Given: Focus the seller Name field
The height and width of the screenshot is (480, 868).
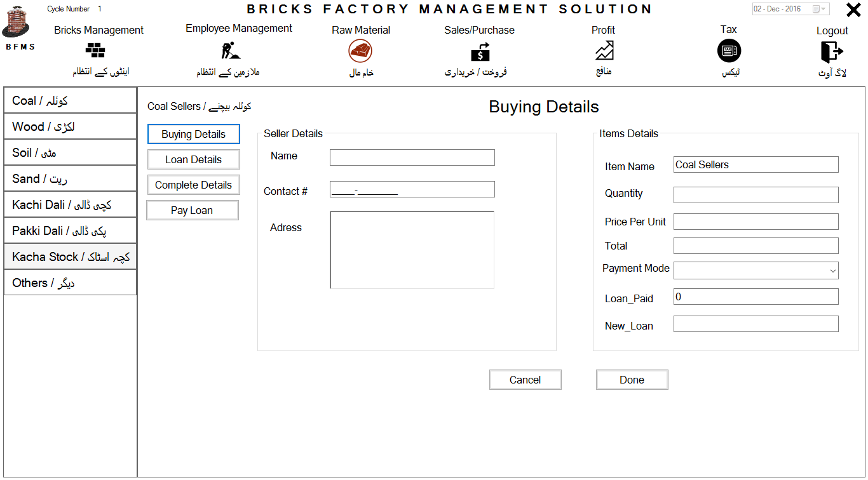Looking at the screenshot, I should coord(412,157).
